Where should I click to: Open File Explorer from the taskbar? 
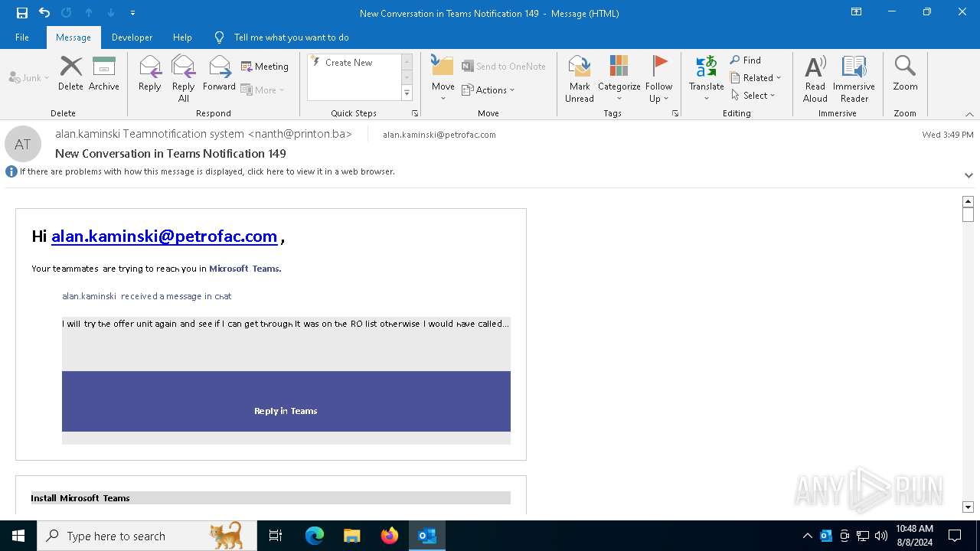point(352,536)
